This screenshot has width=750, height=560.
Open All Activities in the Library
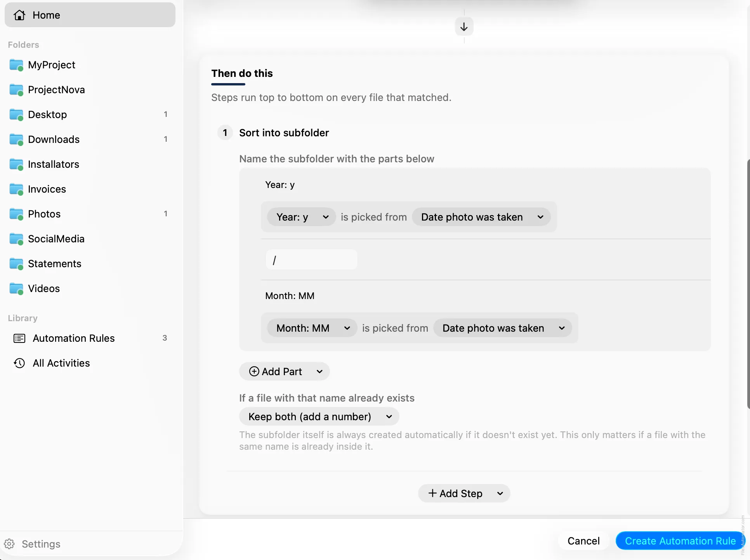pos(90,363)
